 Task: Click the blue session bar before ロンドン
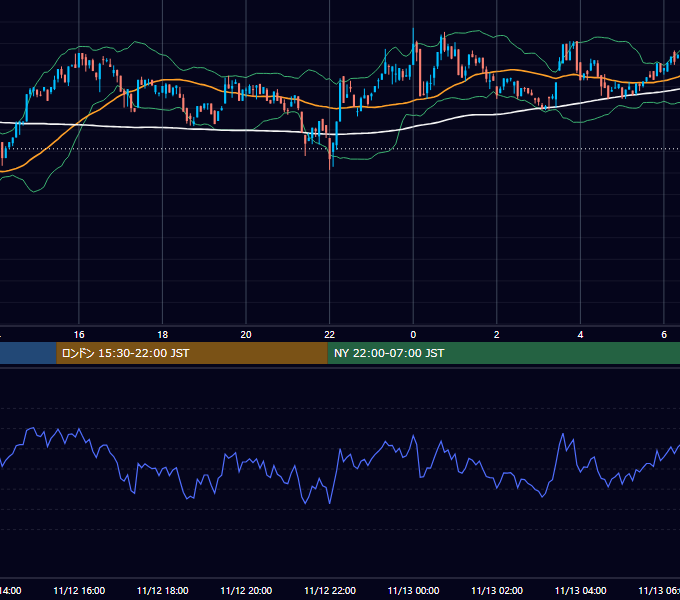click(x=28, y=353)
